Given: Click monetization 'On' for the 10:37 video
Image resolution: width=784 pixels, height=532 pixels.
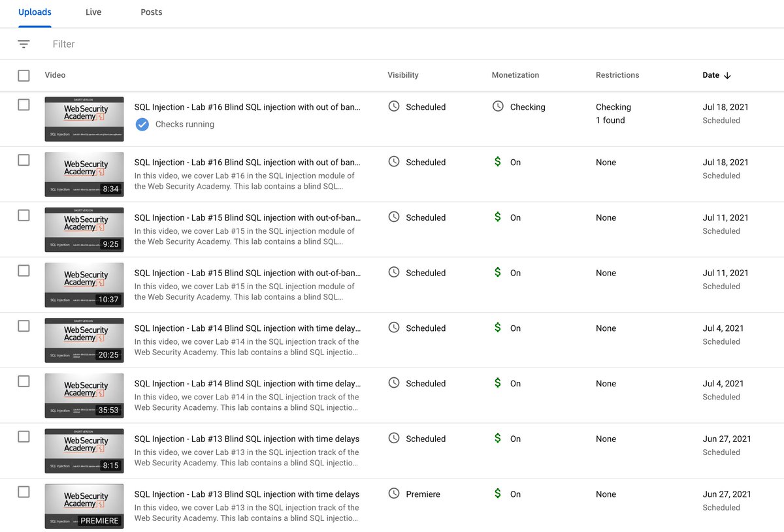Looking at the screenshot, I should pos(515,273).
